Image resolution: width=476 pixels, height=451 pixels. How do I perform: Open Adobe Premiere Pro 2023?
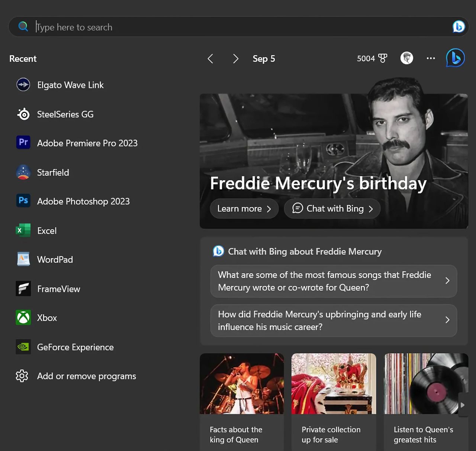(x=87, y=143)
